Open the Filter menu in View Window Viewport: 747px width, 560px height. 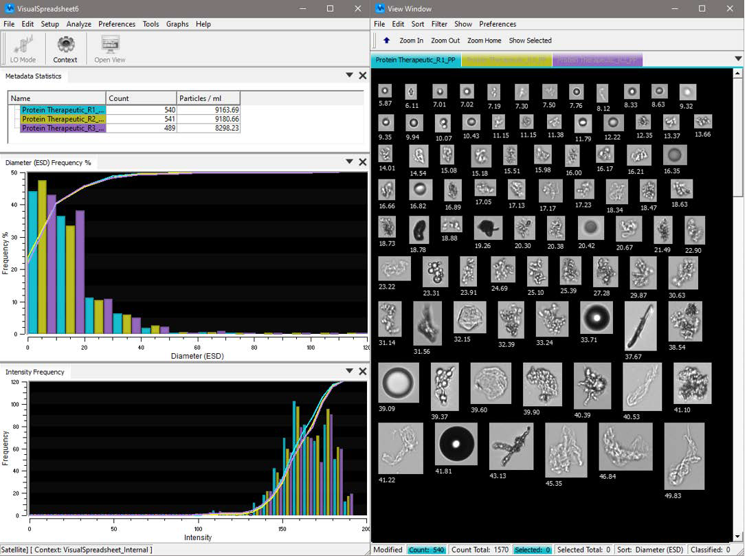(x=439, y=23)
